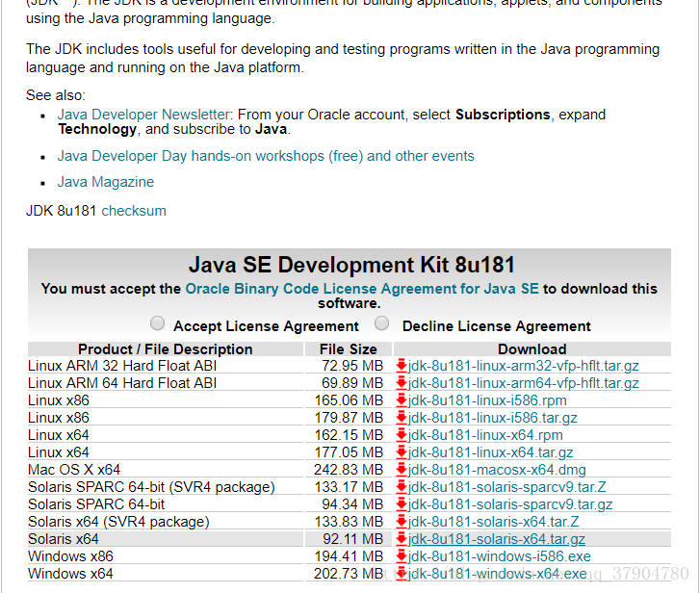The image size is (700, 593).
Task: Click red download arrow for solaris-x64.tar.gz
Action: click(x=402, y=539)
